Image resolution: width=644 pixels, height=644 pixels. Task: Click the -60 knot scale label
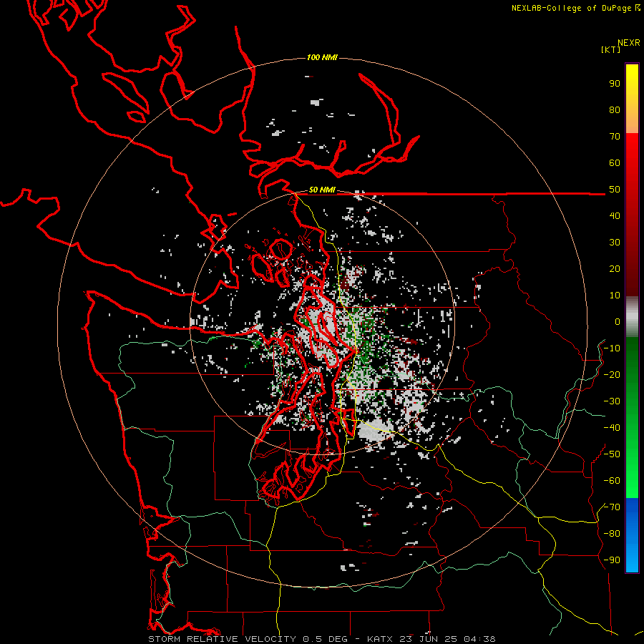coord(612,481)
